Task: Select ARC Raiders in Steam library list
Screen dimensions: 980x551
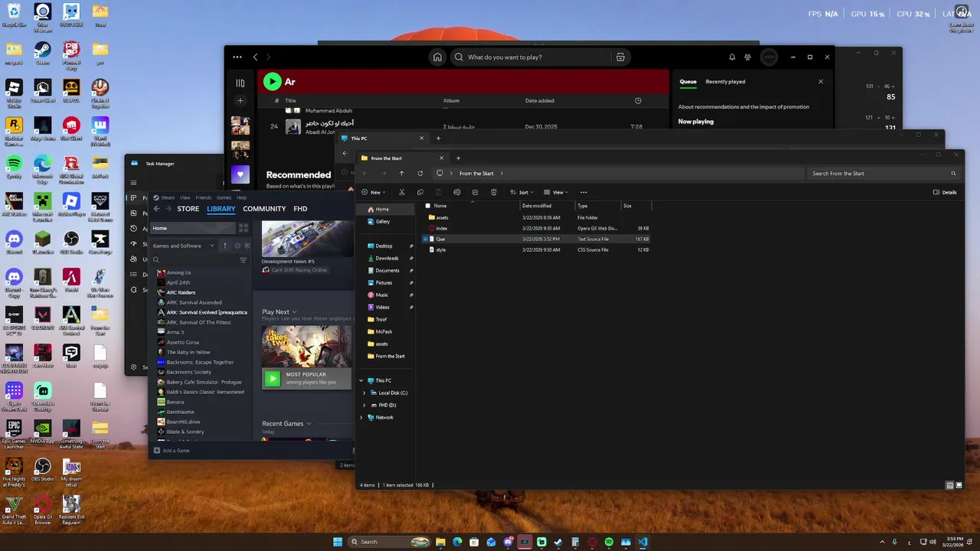Action: click(181, 292)
